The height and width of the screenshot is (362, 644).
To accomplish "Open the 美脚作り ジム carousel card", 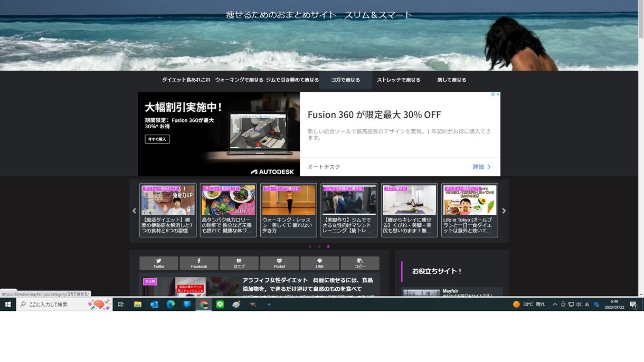I will 349,210.
